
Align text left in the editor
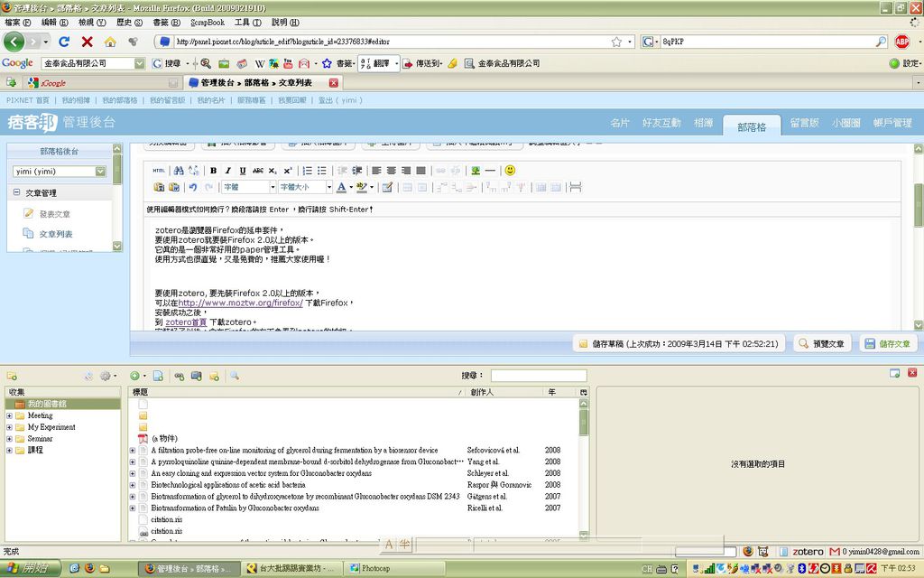tap(376, 171)
